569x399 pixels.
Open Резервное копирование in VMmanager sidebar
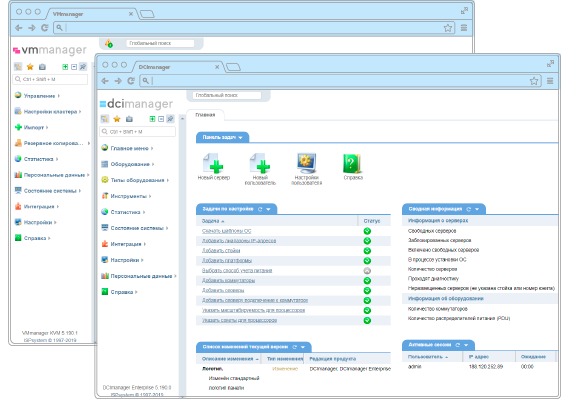pos(53,143)
